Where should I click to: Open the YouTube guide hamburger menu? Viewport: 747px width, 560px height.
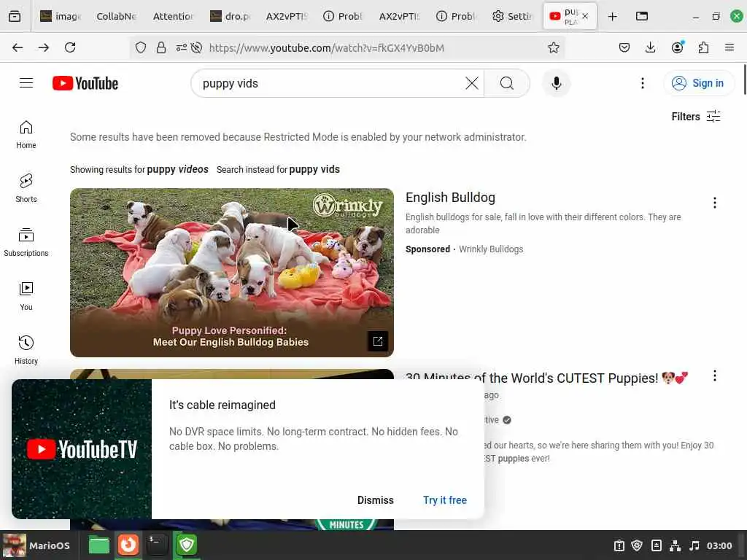pos(26,83)
